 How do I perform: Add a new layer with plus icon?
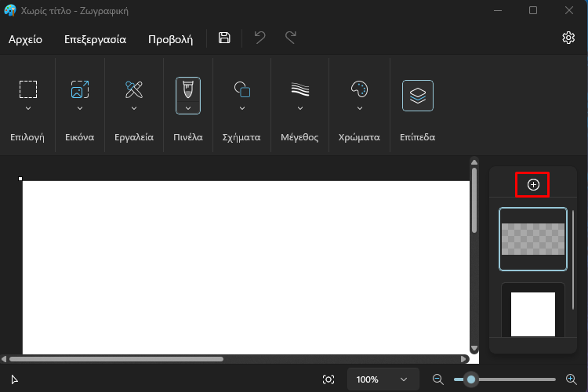coord(533,184)
